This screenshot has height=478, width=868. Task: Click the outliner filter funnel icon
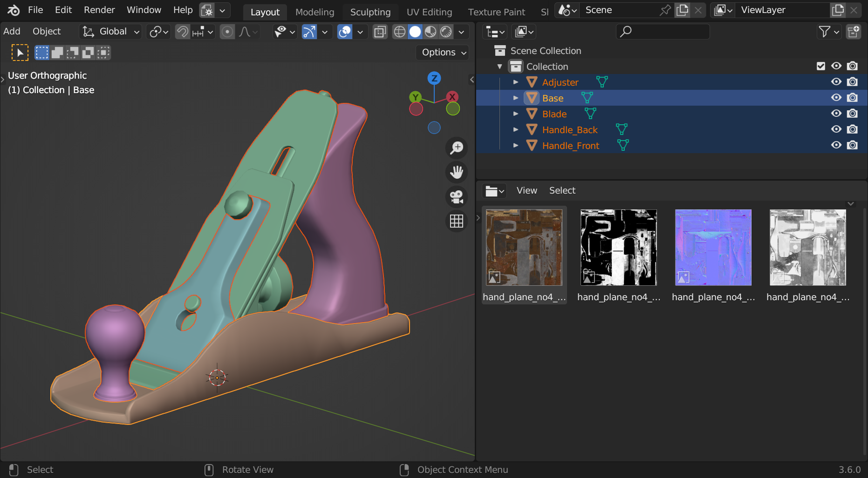pyautogui.click(x=825, y=32)
